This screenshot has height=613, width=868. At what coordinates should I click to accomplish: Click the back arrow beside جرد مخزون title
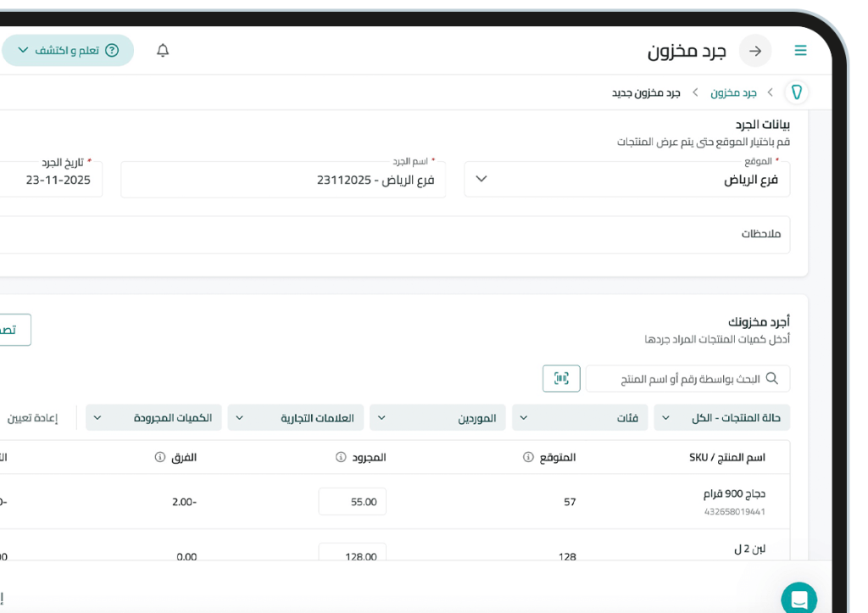click(754, 51)
